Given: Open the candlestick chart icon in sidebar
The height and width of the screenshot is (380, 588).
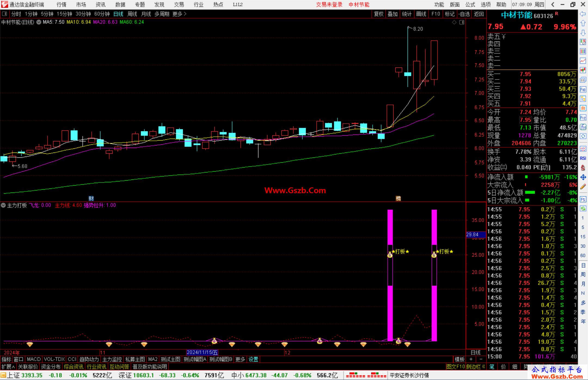Looking at the screenshot, I should point(583,70).
